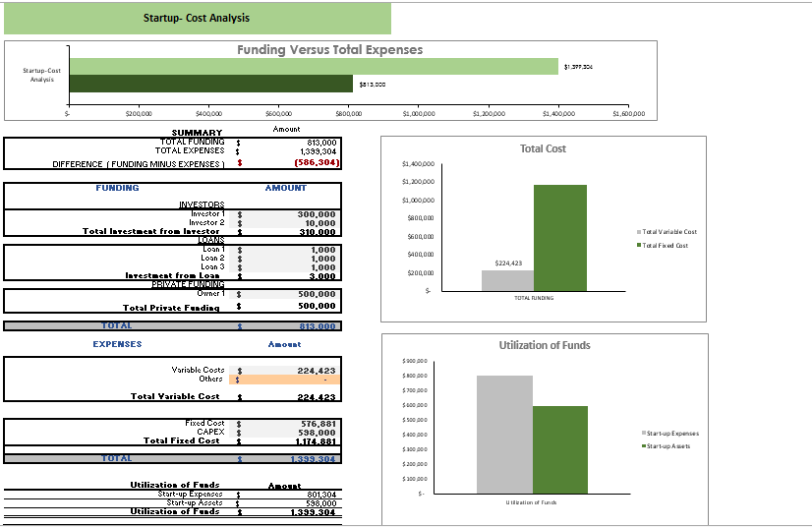This screenshot has width=812, height=527.
Task: Select the blue FUNDING header cell
Action: 117,188
